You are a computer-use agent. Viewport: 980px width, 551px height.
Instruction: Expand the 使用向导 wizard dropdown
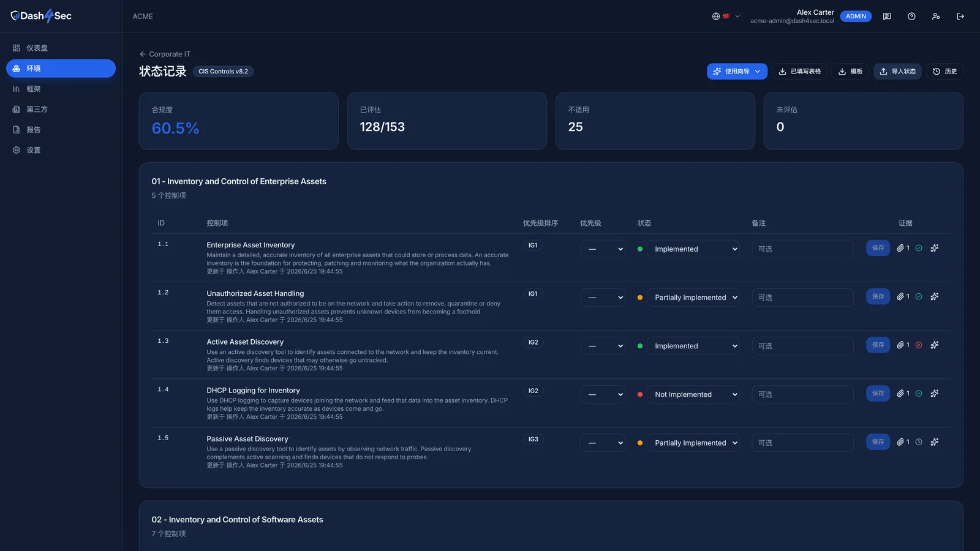pyautogui.click(x=737, y=72)
